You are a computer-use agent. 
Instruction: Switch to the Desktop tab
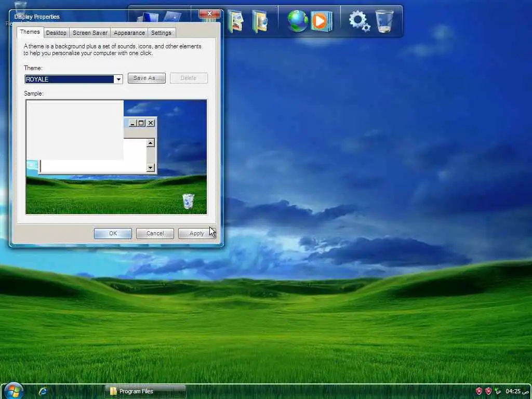(x=56, y=33)
